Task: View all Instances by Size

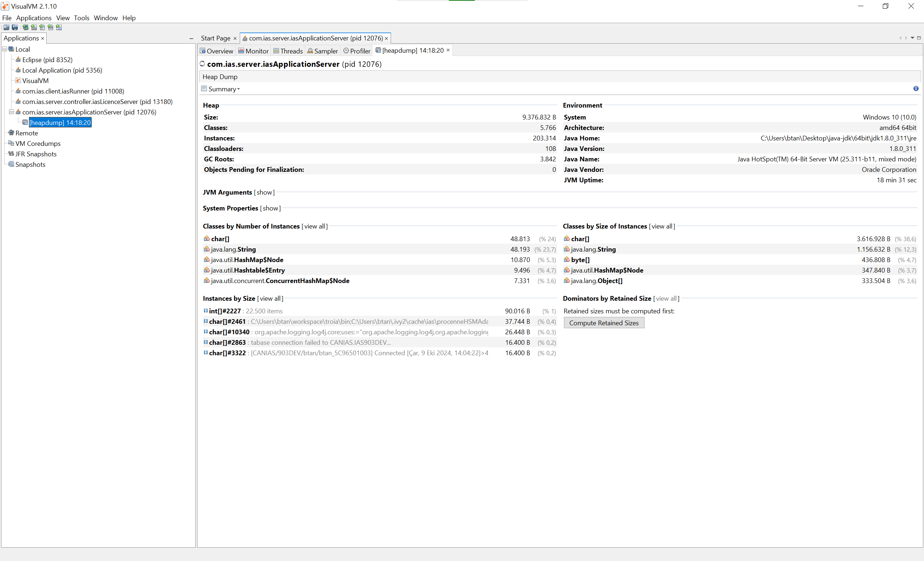Action: click(270, 299)
